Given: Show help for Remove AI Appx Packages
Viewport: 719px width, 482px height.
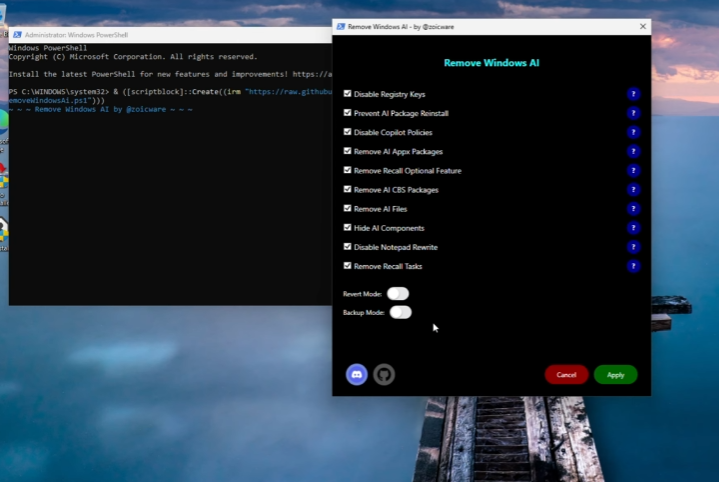Looking at the screenshot, I should tap(633, 151).
